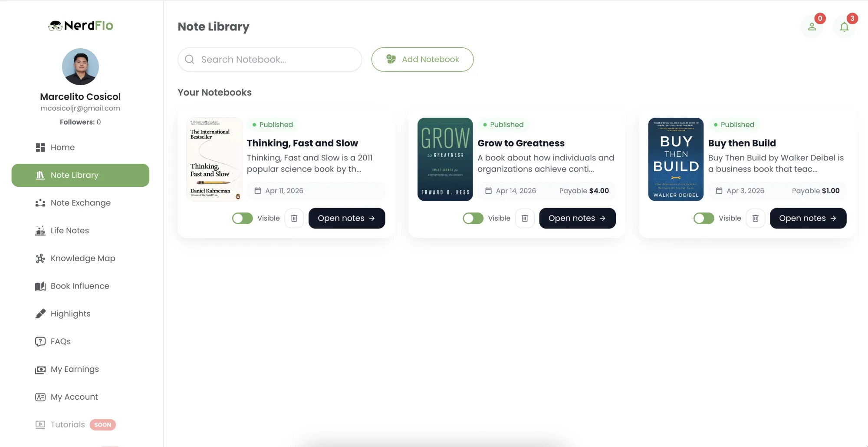
Task: Click the Buy then Build book cover
Action: [676, 159]
